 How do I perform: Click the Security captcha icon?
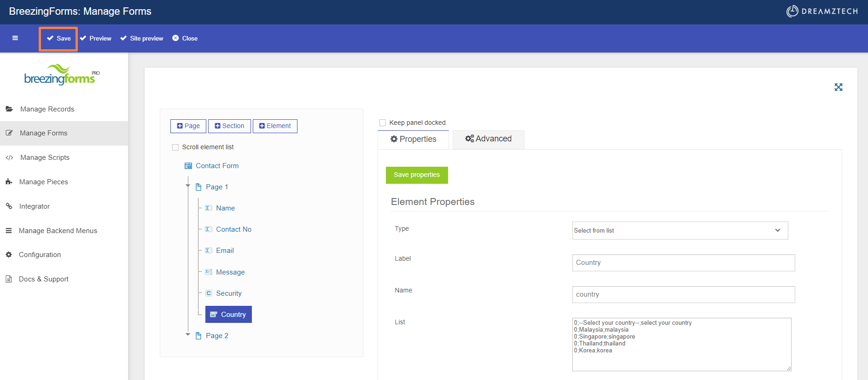point(209,293)
